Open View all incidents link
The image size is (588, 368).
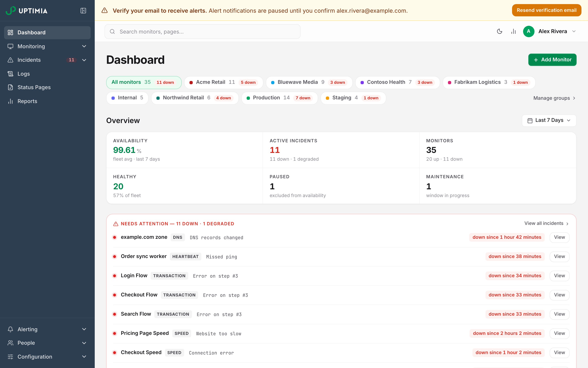pyautogui.click(x=546, y=223)
